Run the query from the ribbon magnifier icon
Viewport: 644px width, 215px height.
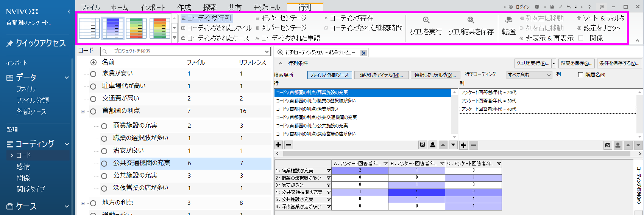426,20
